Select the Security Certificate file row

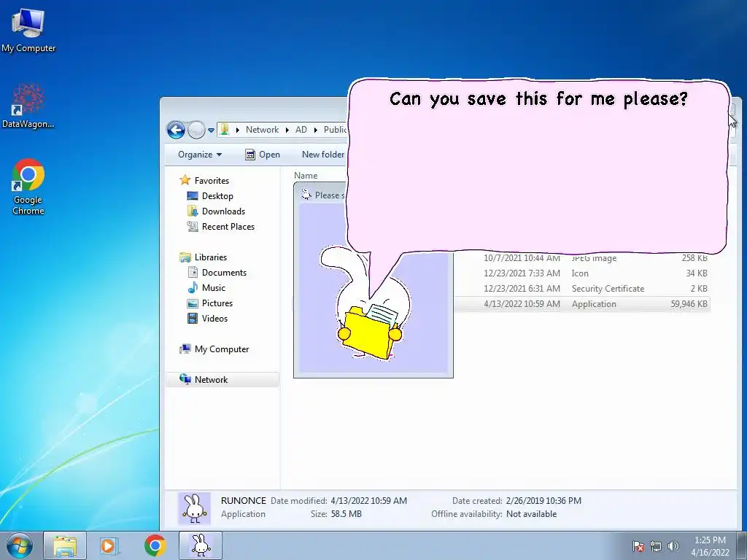pos(582,289)
